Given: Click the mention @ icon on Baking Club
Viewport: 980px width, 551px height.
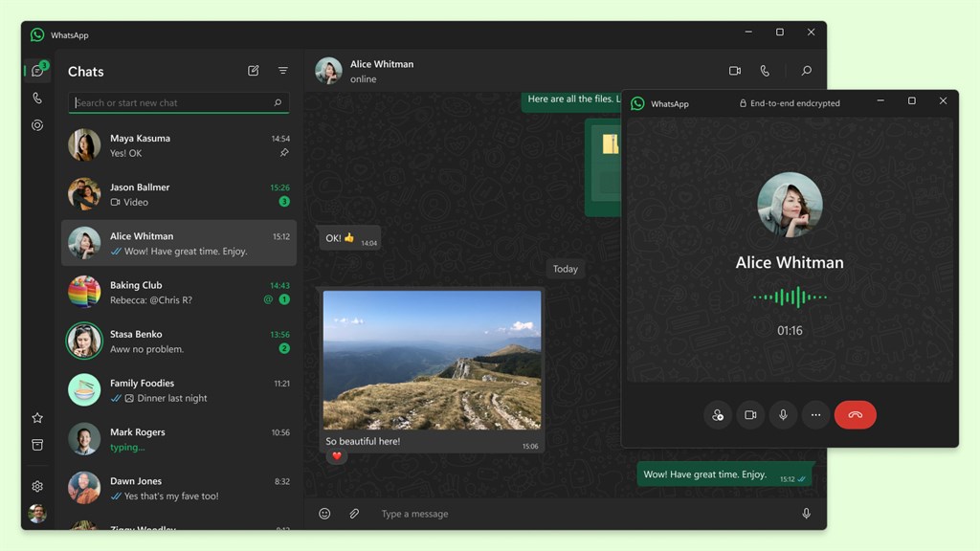Looking at the screenshot, I should [x=268, y=299].
